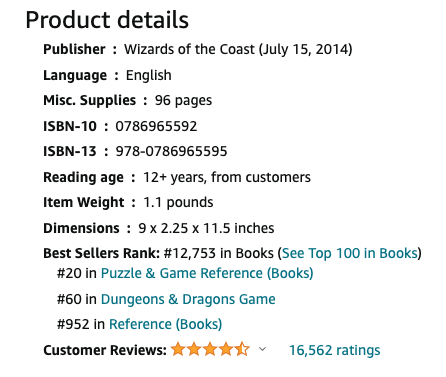Viewport: 446px width, 377px height.
Task: Open the Reference (Books) category link
Action: coord(165,324)
